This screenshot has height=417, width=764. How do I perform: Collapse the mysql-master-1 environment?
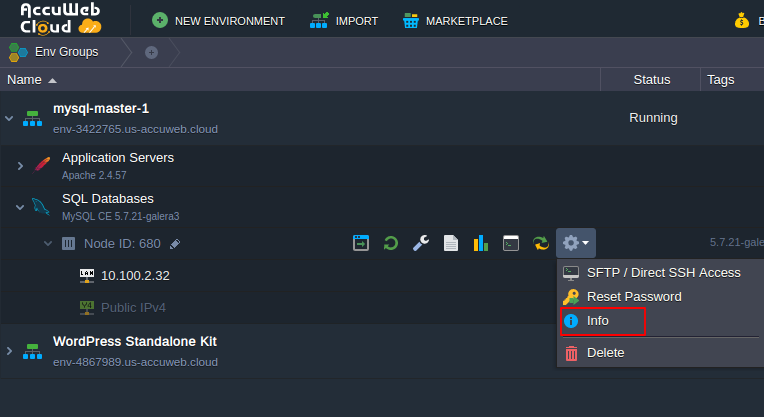[x=10, y=118]
